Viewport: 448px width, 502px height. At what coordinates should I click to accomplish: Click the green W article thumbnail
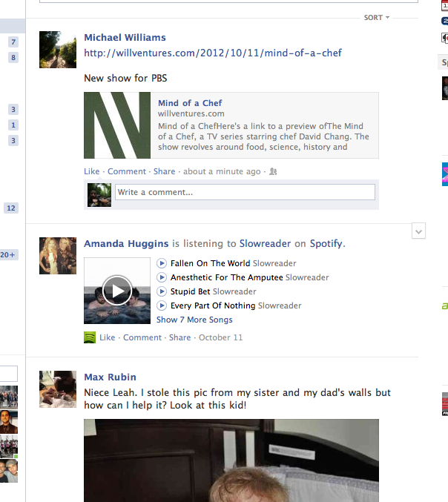click(117, 125)
